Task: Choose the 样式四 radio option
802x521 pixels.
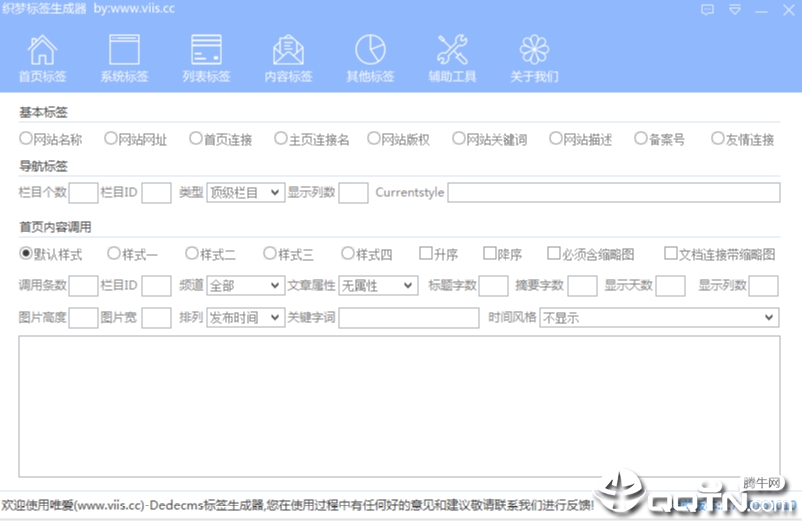Action: tap(347, 253)
